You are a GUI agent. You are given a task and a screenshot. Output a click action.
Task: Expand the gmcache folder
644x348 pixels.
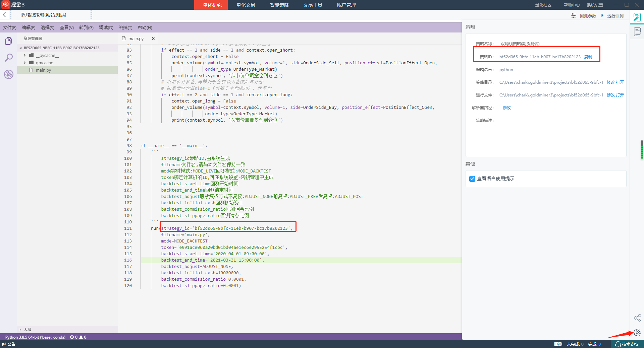pyautogui.click(x=24, y=63)
